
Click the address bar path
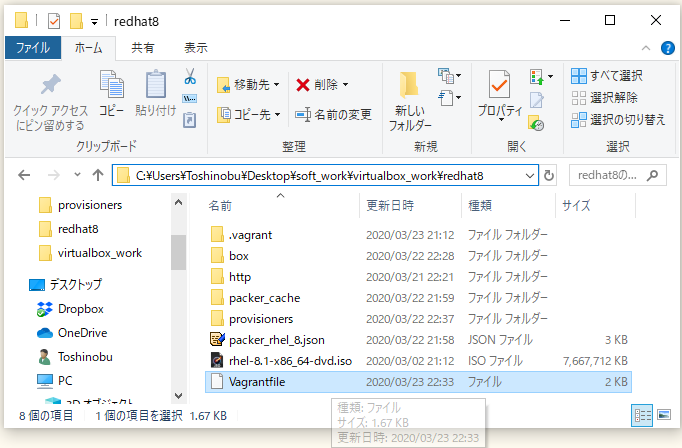pos(309,176)
